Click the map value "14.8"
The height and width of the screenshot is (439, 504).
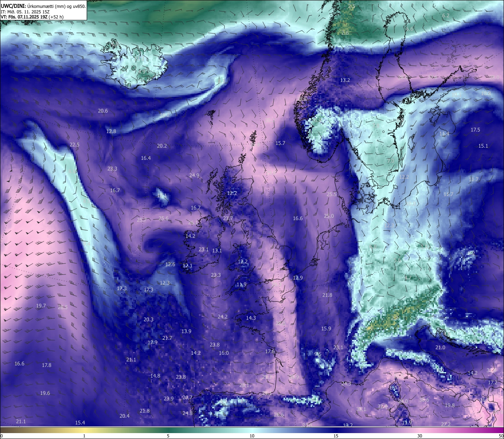pos(155,376)
